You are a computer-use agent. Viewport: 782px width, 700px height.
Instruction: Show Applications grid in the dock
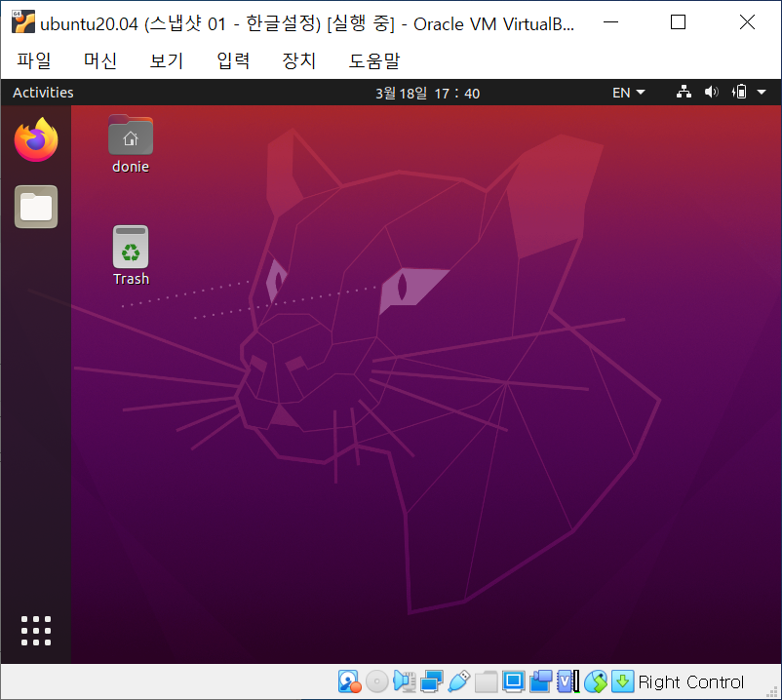[x=36, y=631]
